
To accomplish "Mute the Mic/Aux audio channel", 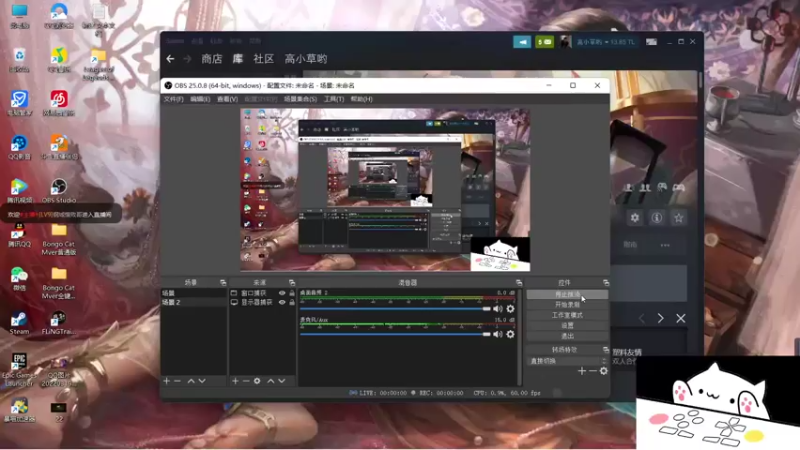I will pos(498,334).
